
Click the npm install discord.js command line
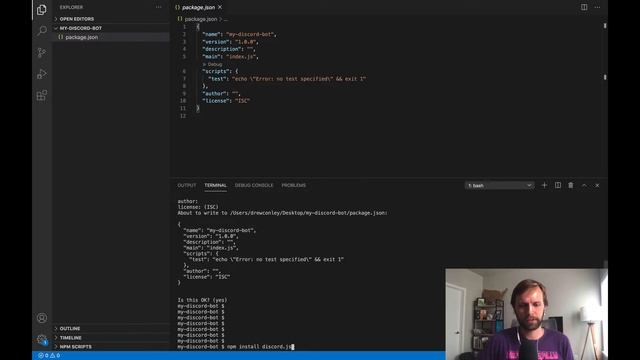coord(260,347)
